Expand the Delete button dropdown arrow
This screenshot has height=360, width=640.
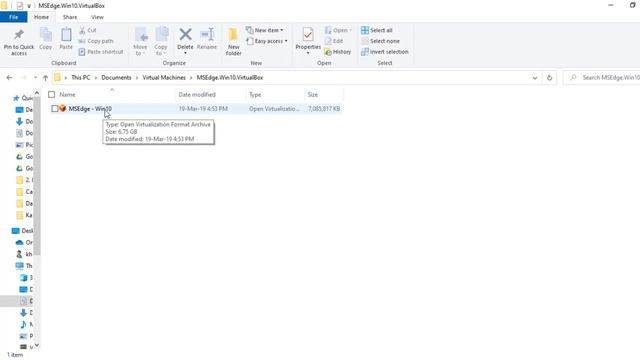click(185, 53)
